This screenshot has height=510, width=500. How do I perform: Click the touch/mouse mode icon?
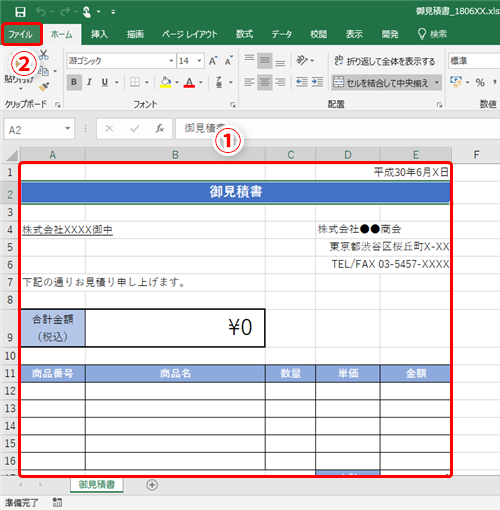point(87,12)
